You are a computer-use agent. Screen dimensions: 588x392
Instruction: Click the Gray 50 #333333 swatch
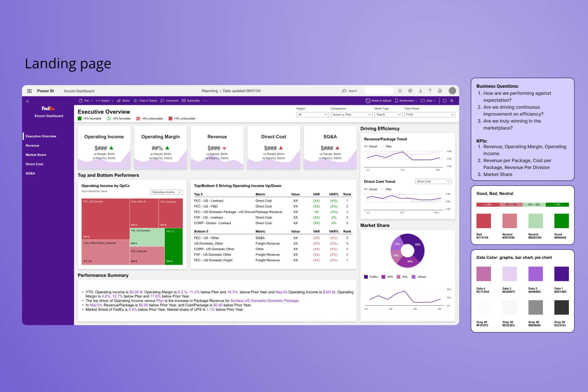561,307
